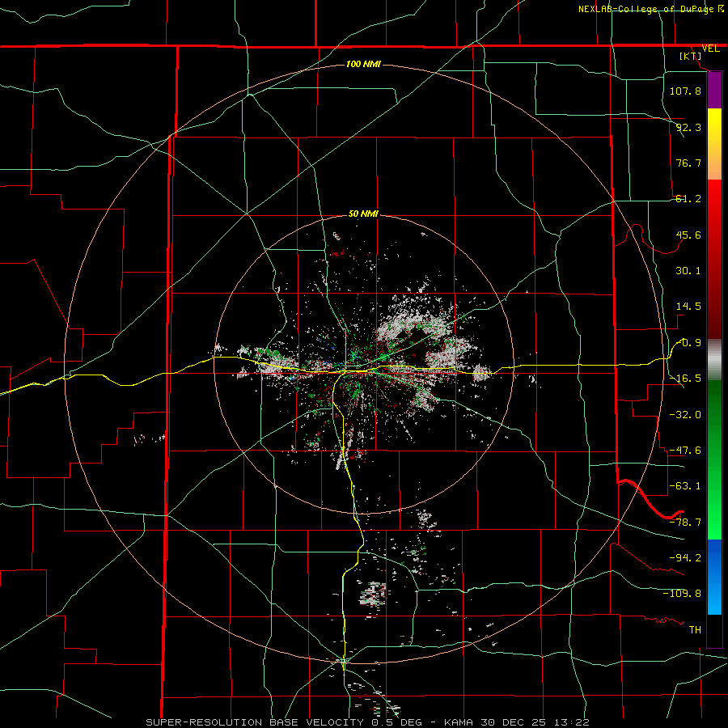
Task: Select the yellow-orange segment of the color bar
Action: [x=714, y=144]
